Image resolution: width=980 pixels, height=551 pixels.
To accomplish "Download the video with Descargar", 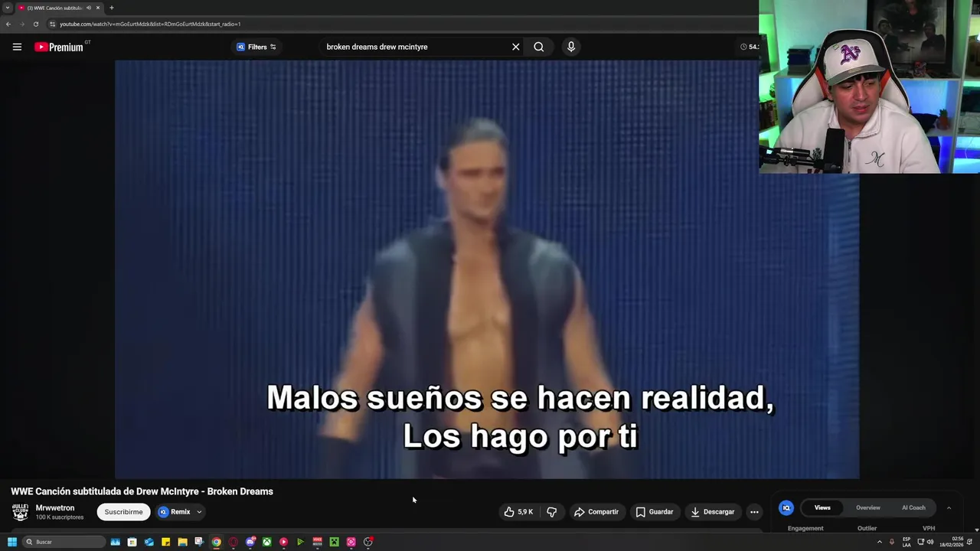I will (713, 512).
